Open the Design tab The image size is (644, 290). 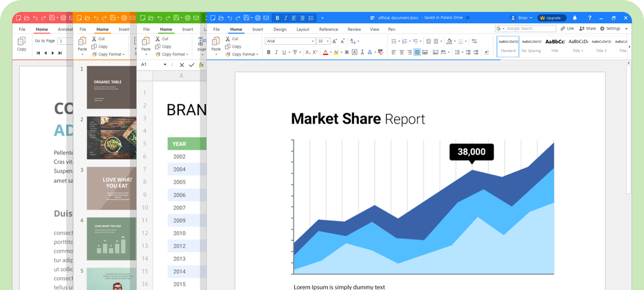tap(280, 30)
